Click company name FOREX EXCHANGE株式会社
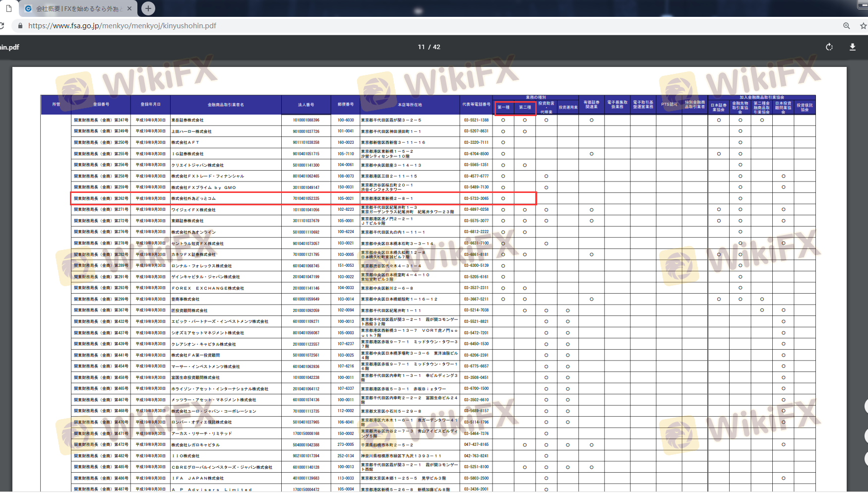 pos(208,288)
